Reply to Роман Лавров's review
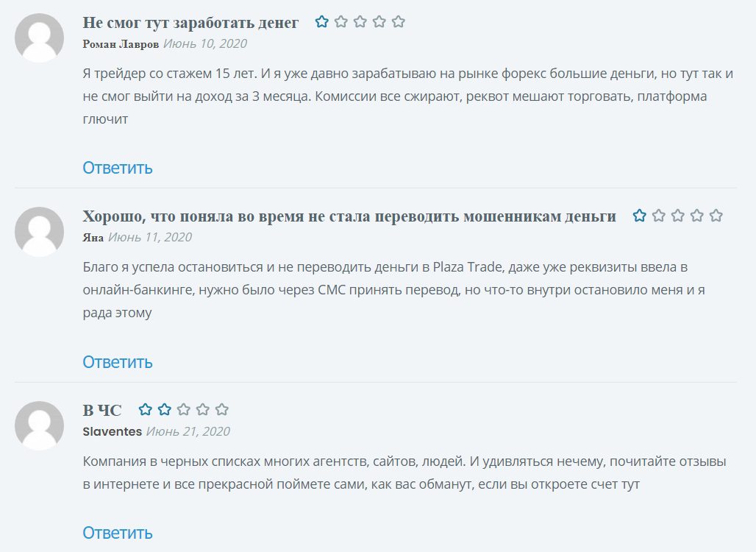The height and width of the screenshot is (552, 756). [x=118, y=168]
